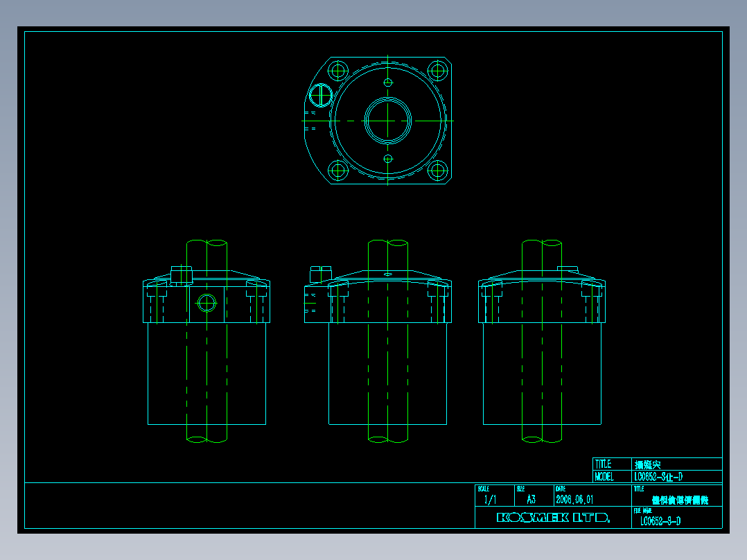Viewport: 747px width, 560px height.
Task: Click the DATE header label
Action: click(561, 489)
